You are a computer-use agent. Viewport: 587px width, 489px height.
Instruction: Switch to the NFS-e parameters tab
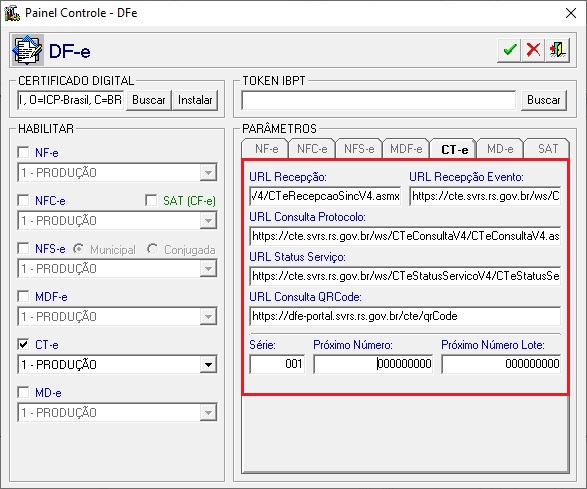click(x=359, y=149)
